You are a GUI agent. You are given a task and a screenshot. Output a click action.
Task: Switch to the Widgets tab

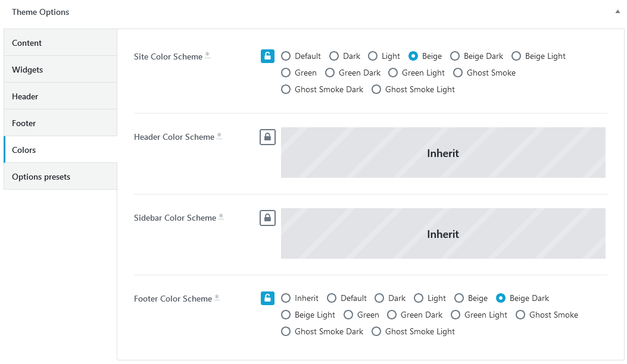coord(60,70)
